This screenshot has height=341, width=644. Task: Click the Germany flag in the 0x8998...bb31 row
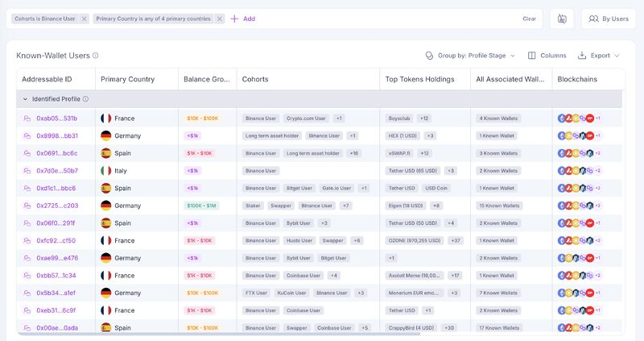106,135
